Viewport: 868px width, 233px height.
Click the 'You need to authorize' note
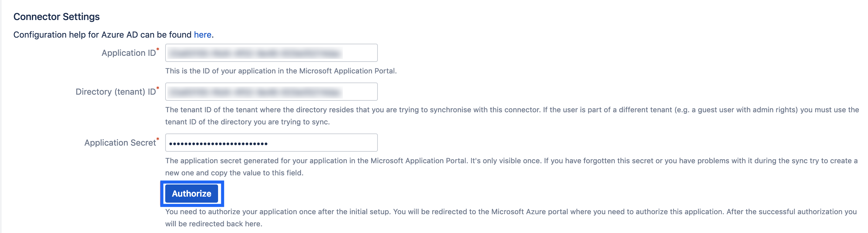click(x=511, y=218)
